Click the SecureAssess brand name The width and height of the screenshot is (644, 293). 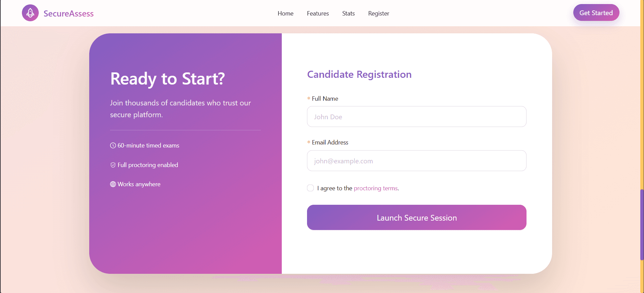click(69, 13)
